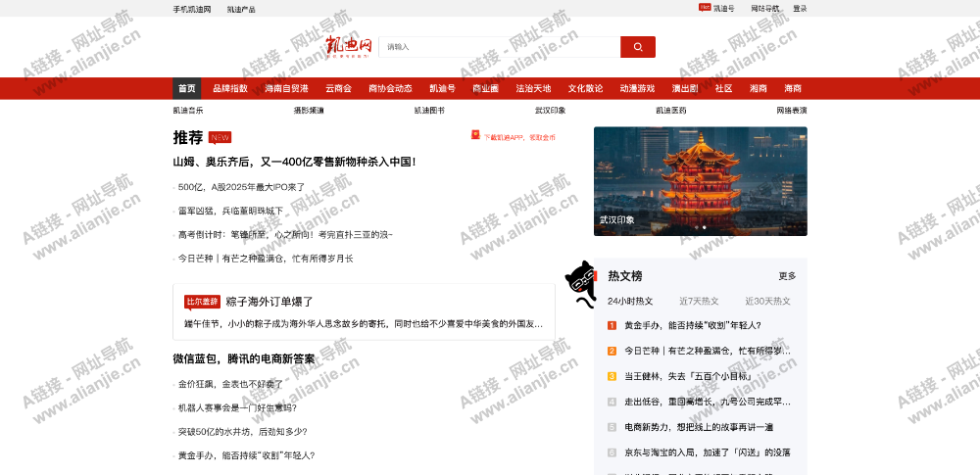Open 凯迪音乐 sub-navigation link
This screenshot has width=980, height=475.
tap(188, 111)
